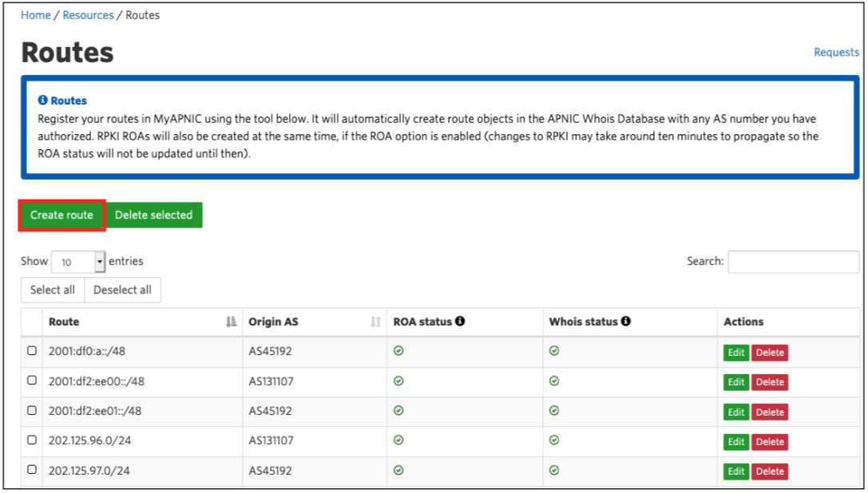This screenshot has width=868, height=493.
Task: Click the Delete selected button
Action: click(x=154, y=215)
